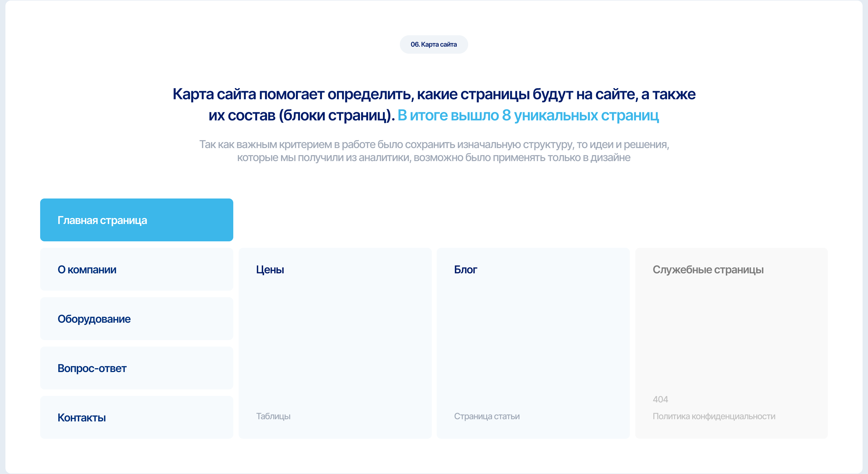Open the 'О компании' card
The height and width of the screenshot is (474, 868).
click(136, 270)
